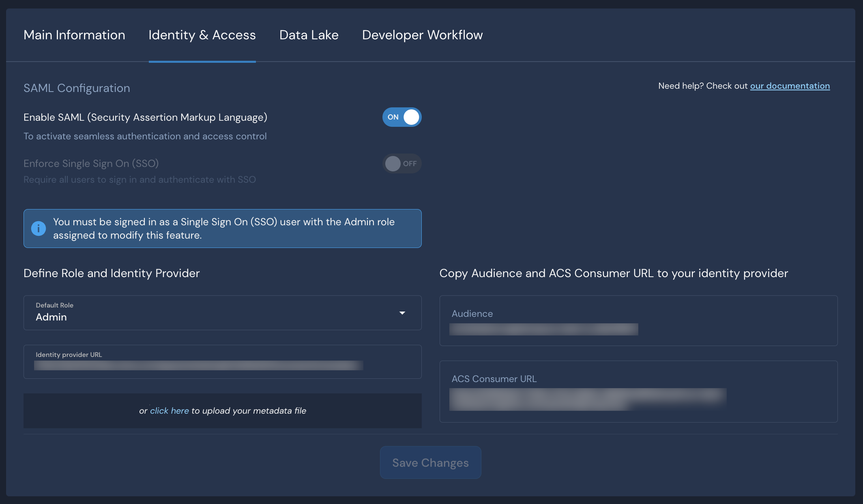The height and width of the screenshot is (504, 863).
Task: Switch to the Main Information tab
Action: [74, 35]
